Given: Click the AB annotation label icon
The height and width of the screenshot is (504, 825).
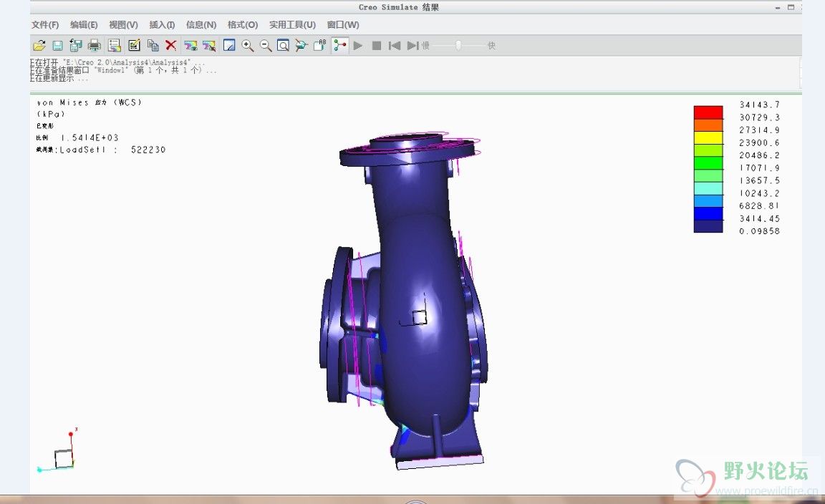Looking at the screenshot, I should [320, 46].
